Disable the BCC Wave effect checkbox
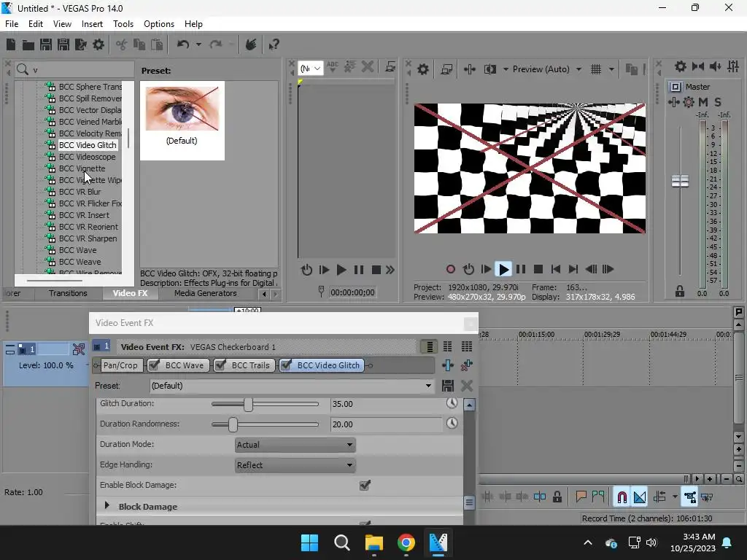This screenshot has width=747, height=560. pos(154,365)
